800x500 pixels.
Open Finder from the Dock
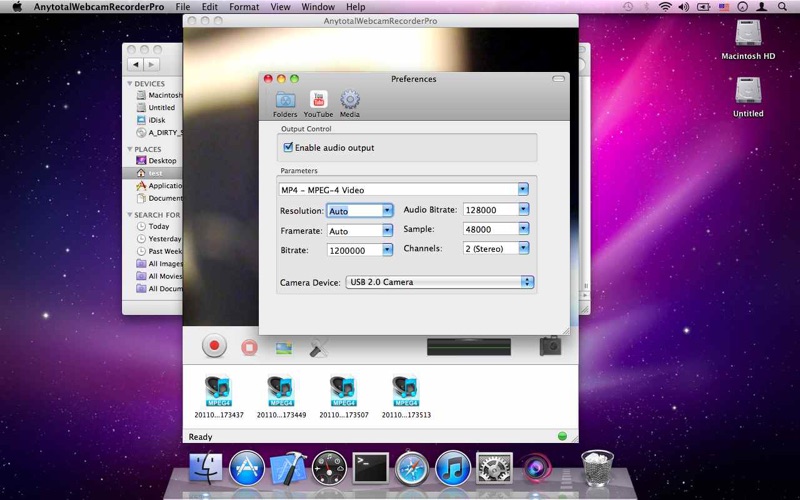tap(206, 468)
